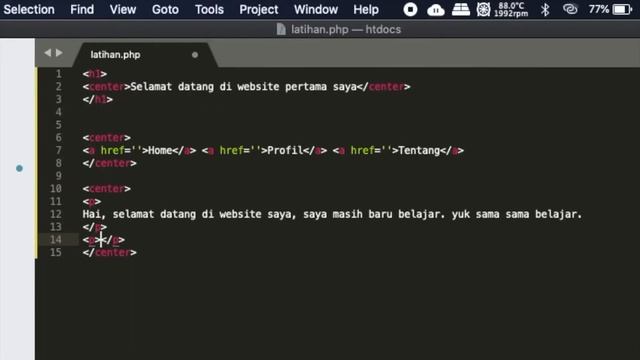Click the 'Hai, selamat datang' paragraph line
Viewport: 640px width, 360px height.
(x=332, y=214)
